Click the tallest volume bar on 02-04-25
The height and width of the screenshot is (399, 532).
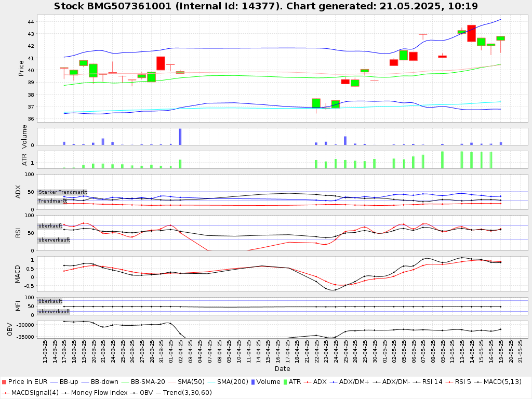(x=180, y=137)
